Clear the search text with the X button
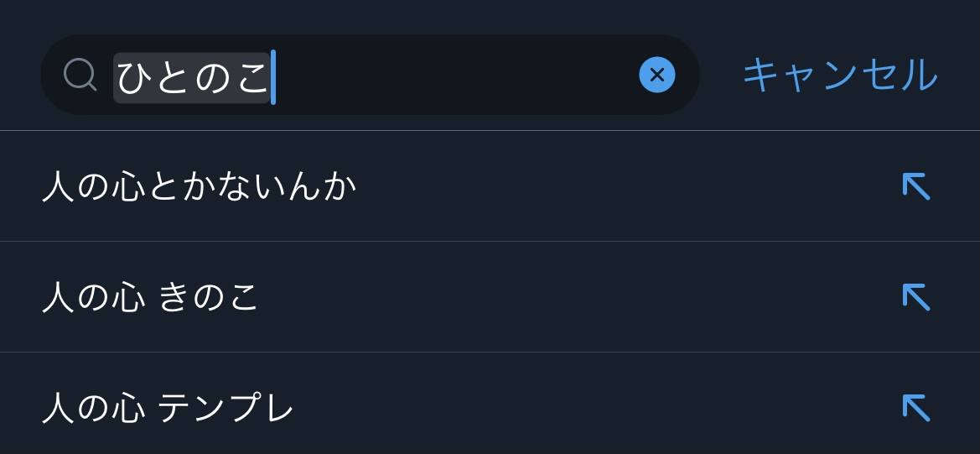Image resolution: width=980 pixels, height=454 pixels. 656,76
